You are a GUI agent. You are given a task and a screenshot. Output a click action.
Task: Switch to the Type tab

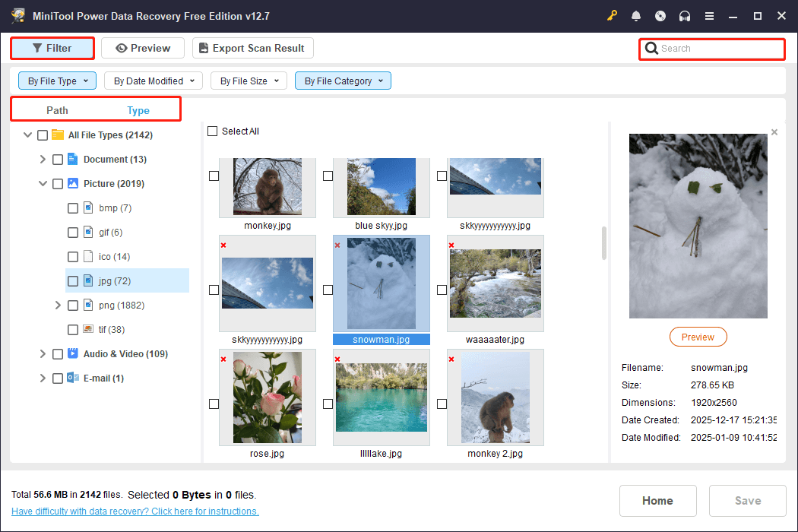pos(138,110)
